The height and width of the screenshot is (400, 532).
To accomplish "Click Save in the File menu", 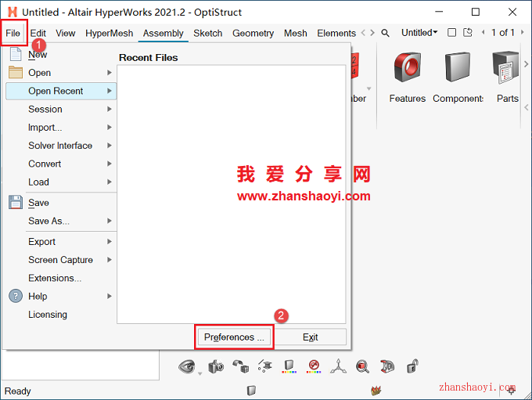I will (x=38, y=203).
